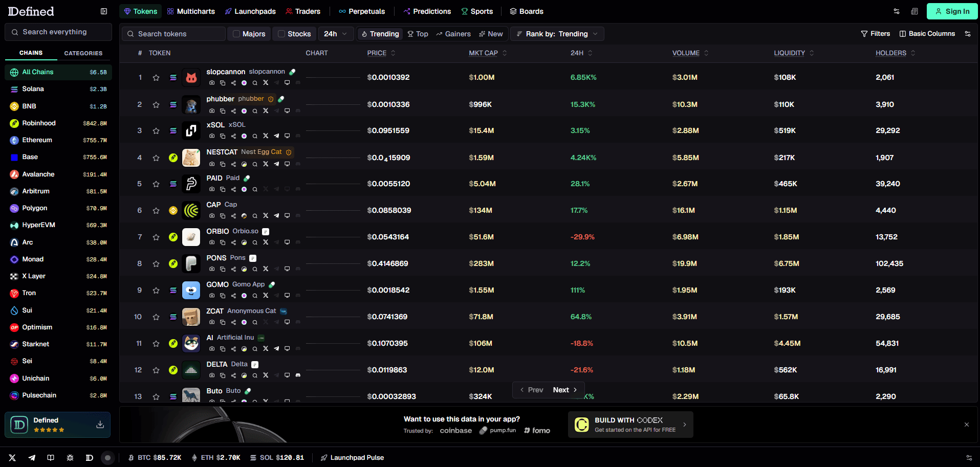980x467 pixels.
Task: Sort tokens by Mkt Cap header
Action: (488, 53)
